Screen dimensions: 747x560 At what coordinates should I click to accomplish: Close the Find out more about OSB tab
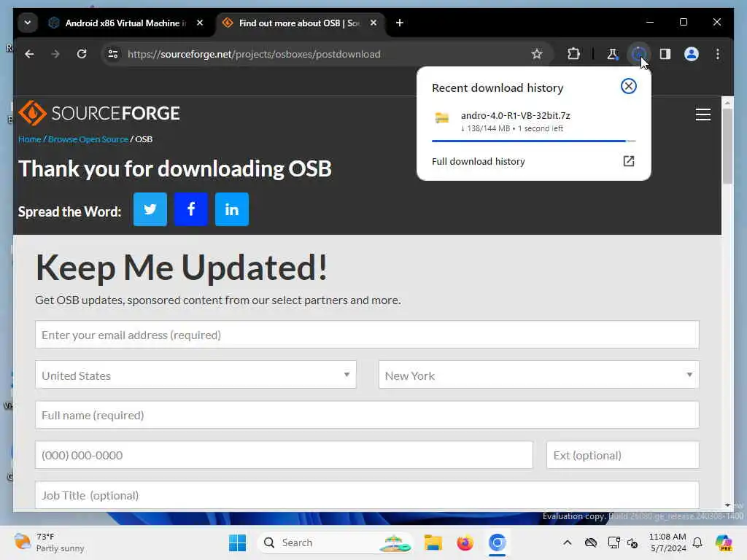[x=373, y=23]
